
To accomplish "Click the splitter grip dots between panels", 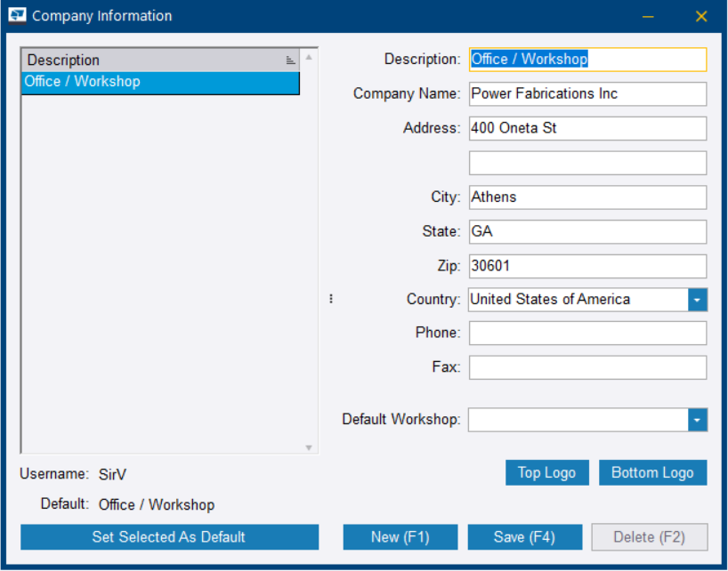I will point(331,300).
